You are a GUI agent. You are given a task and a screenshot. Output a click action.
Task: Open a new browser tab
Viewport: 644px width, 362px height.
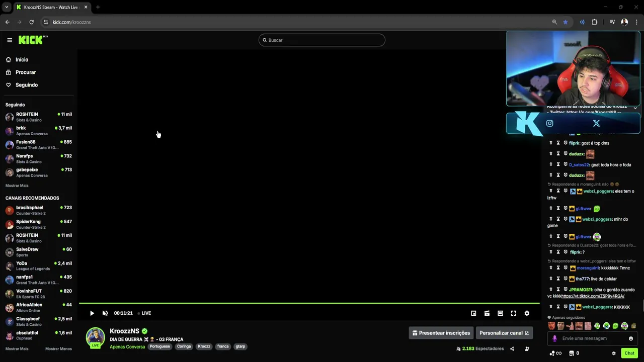98,7
